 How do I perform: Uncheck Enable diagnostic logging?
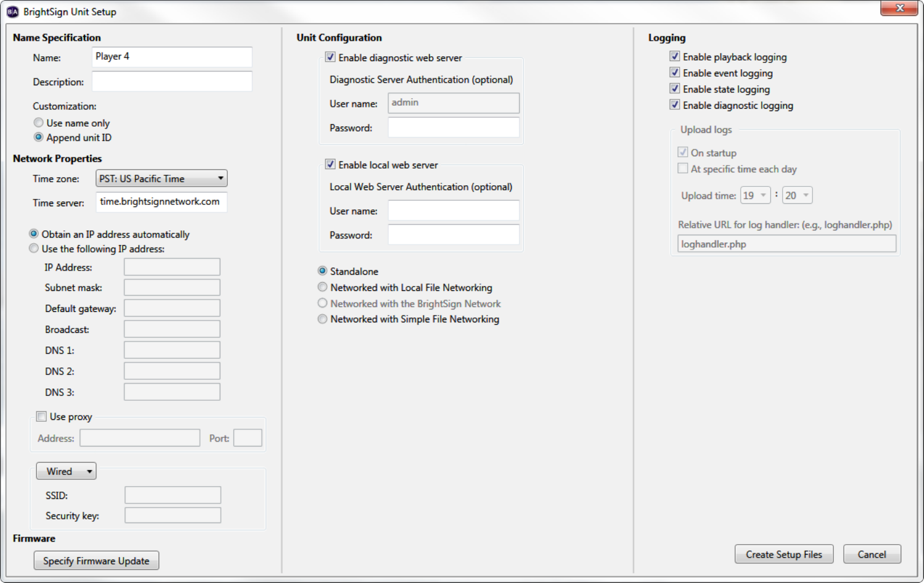tap(675, 105)
